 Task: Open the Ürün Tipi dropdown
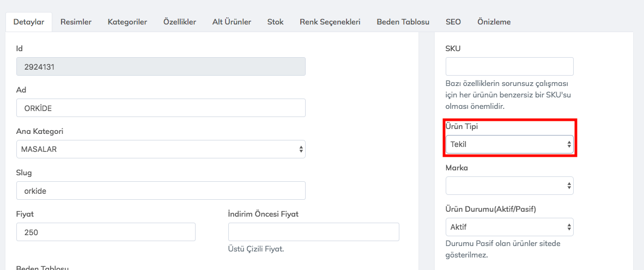coord(509,144)
